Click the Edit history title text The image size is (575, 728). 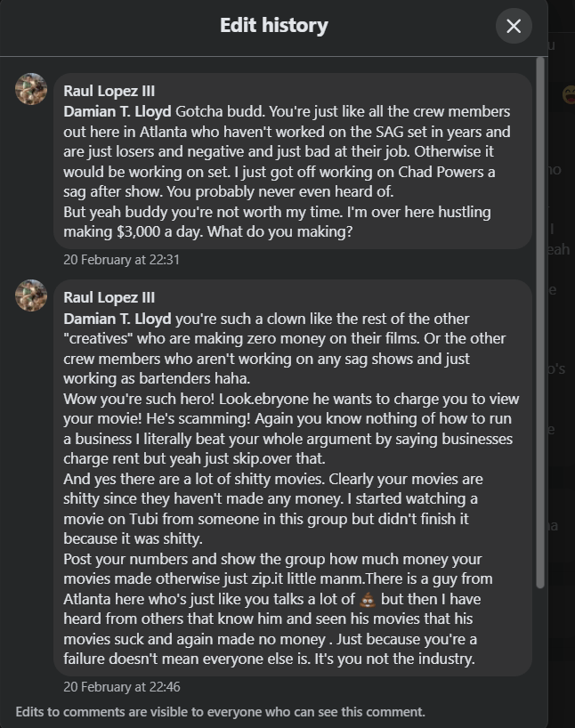click(x=274, y=25)
